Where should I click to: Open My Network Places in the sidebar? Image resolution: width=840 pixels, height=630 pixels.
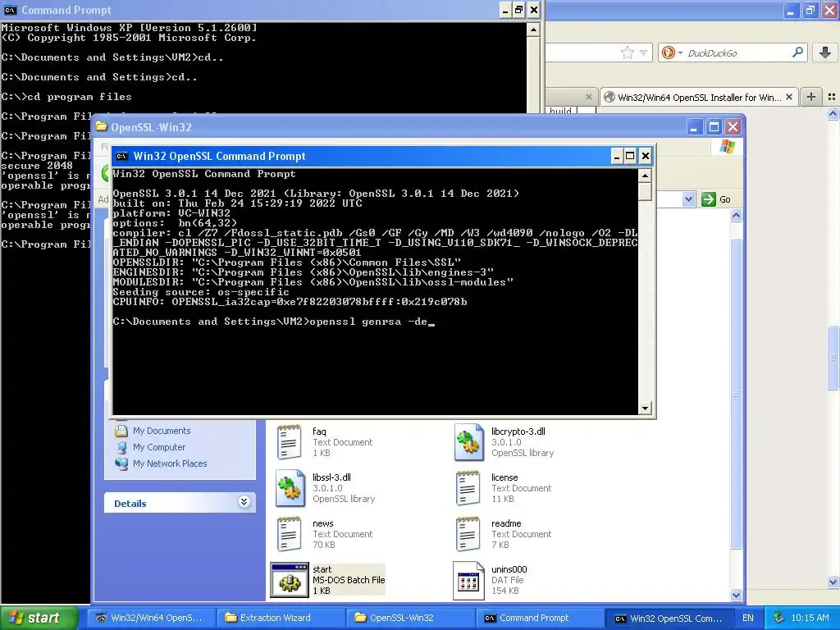pos(169,463)
